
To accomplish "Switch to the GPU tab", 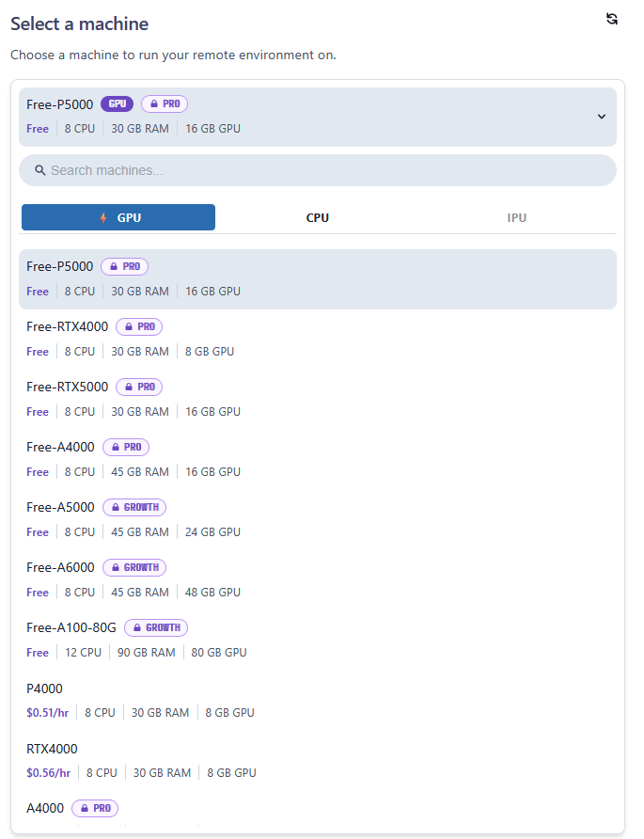I will (118, 217).
